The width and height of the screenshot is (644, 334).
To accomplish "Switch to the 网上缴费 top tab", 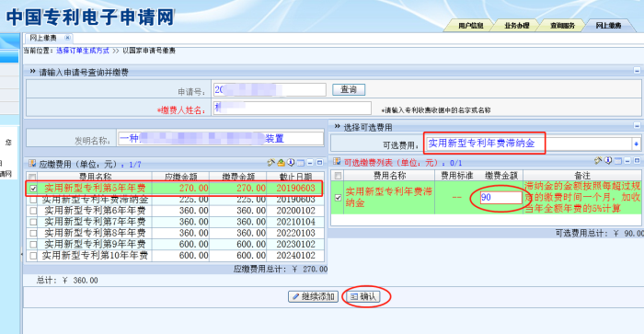I will pyautogui.click(x=608, y=26).
